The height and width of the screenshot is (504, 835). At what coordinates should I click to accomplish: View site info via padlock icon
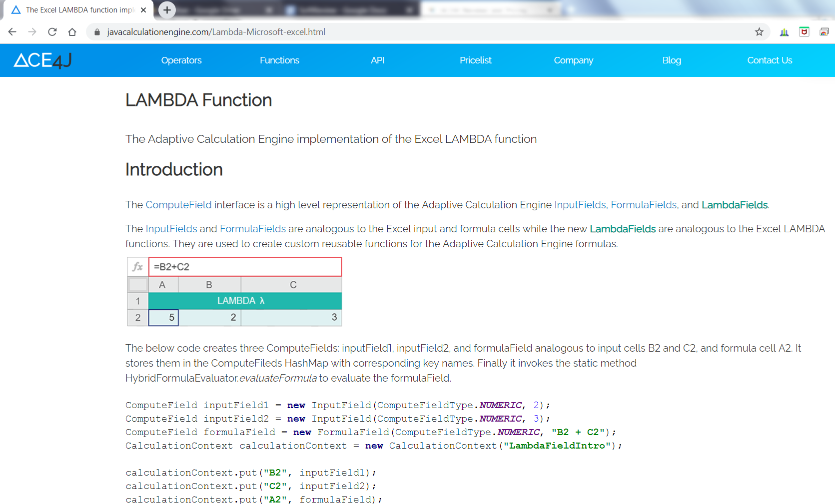97,32
